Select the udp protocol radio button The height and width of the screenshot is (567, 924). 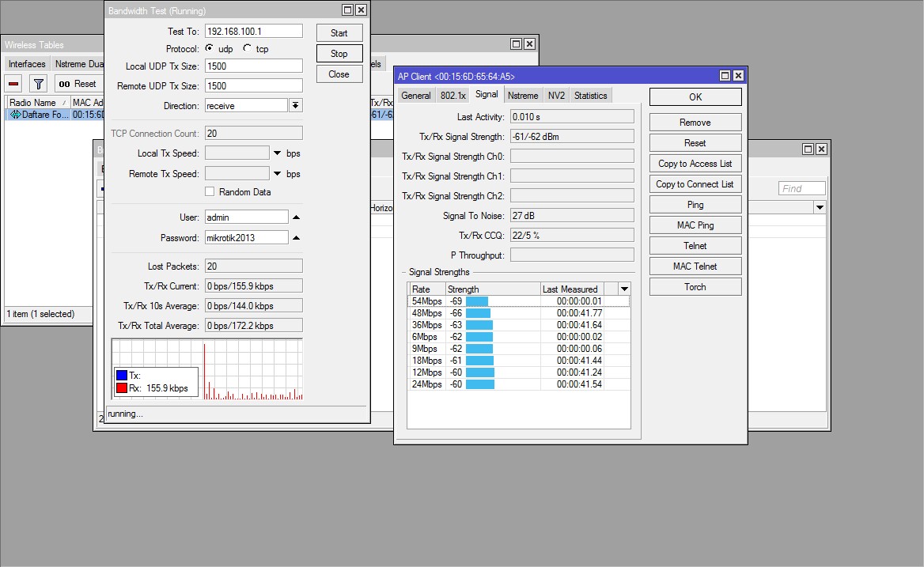[x=210, y=48]
